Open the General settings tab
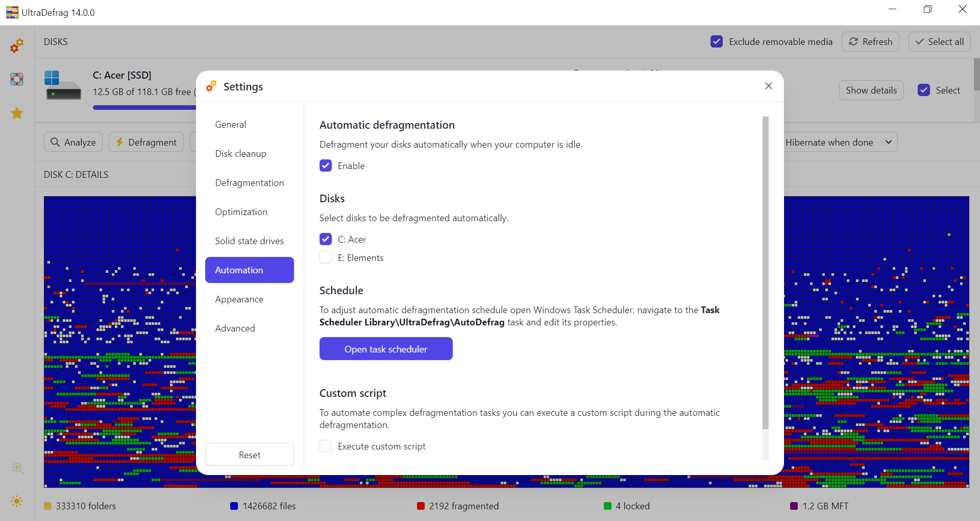Viewport: 980px width, 521px height. click(250, 125)
